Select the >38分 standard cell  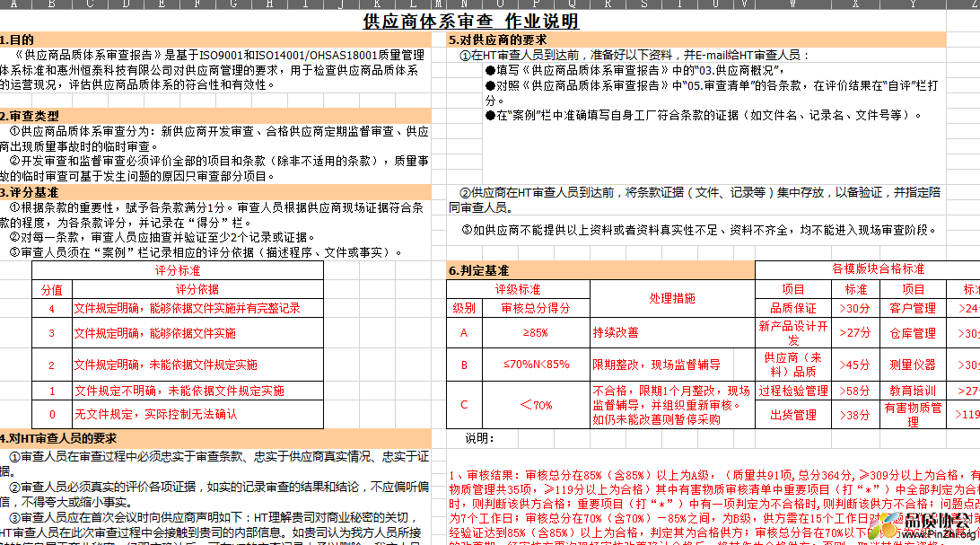click(855, 415)
